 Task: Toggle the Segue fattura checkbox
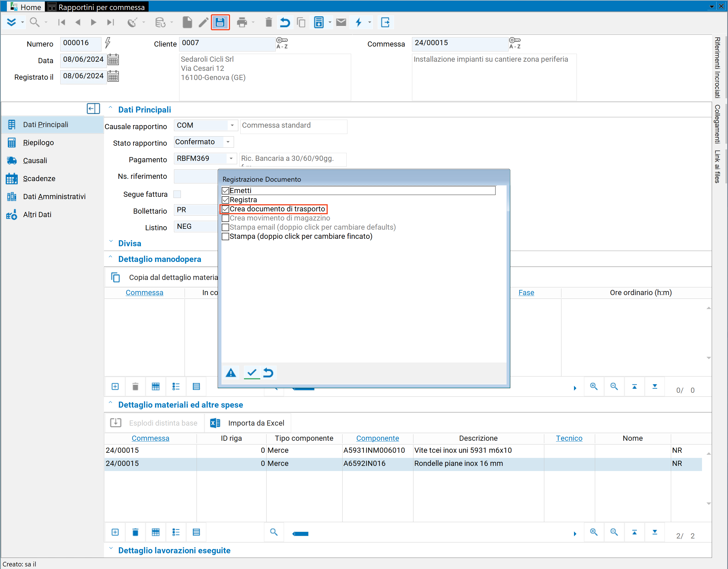coord(177,194)
